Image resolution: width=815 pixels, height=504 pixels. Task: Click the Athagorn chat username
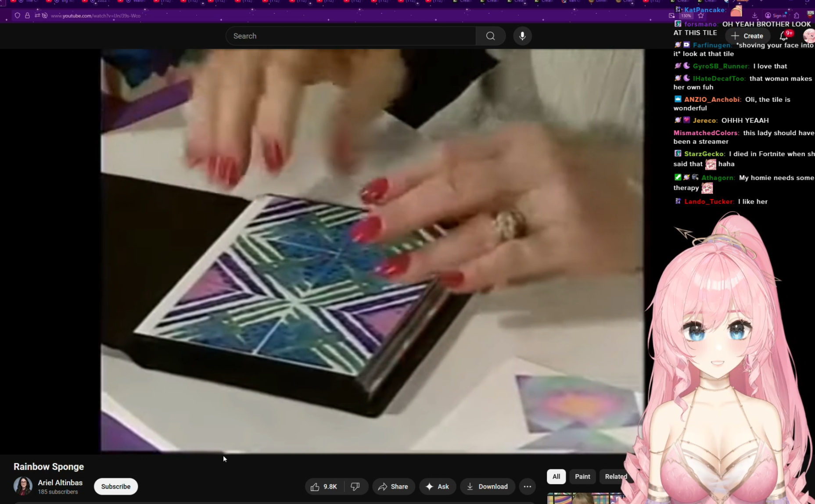(x=718, y=178)
